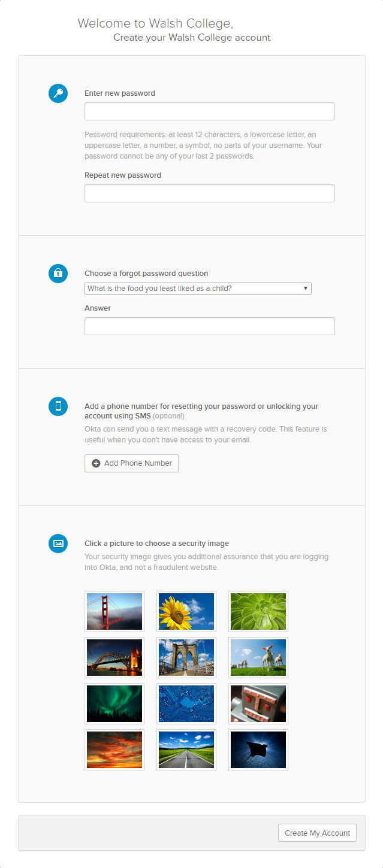
Task: Click the mobile phone section icon
Action: click(x=58, y=406)
